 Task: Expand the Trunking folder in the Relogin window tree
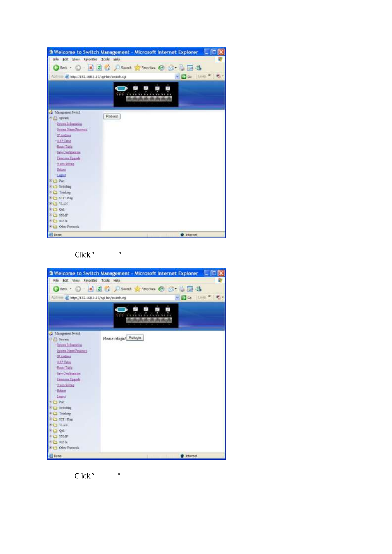[51, 414]
